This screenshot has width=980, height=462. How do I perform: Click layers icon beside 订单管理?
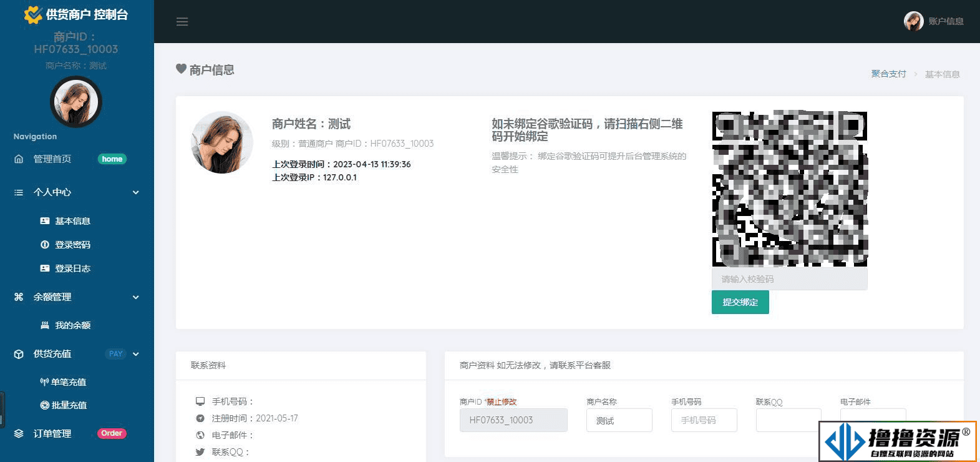[19, 433]
